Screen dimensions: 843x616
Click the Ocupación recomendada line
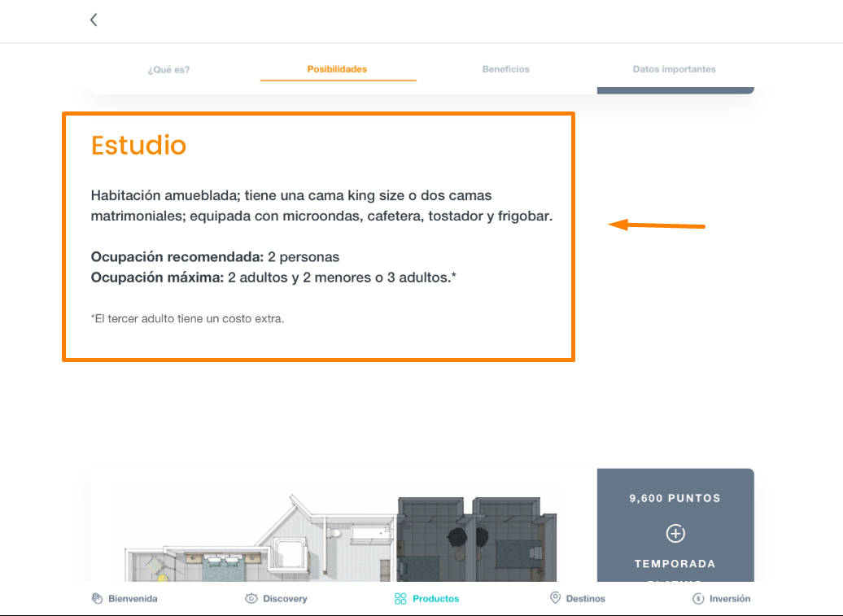pos(215,257)
